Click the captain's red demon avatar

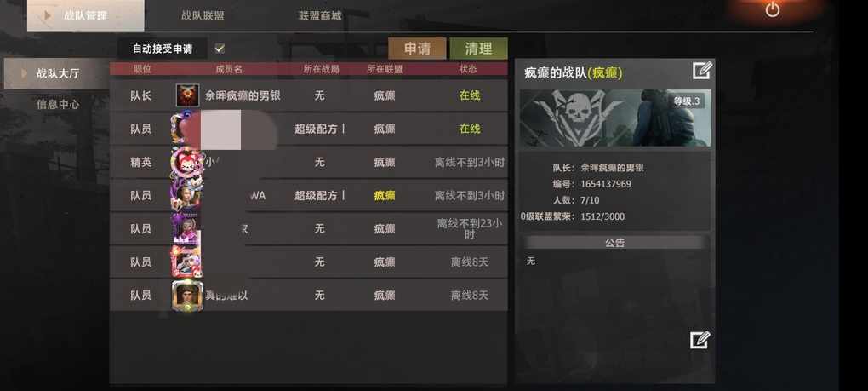pyautogui.click(x=188, y=95)
